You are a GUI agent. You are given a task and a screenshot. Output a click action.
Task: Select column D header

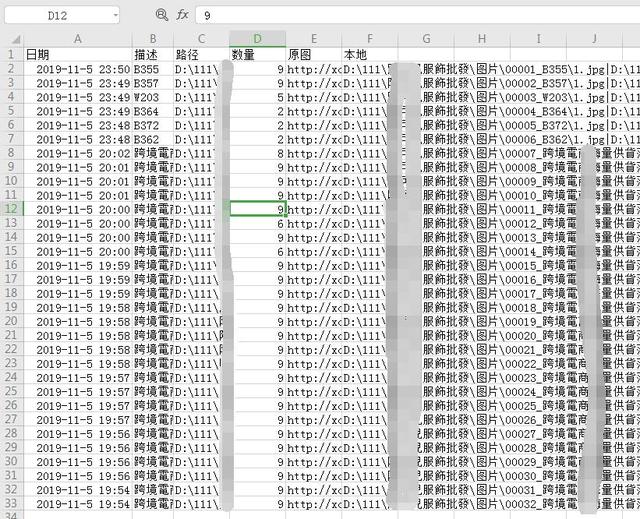pyautogui.click(x=258, y=39)
